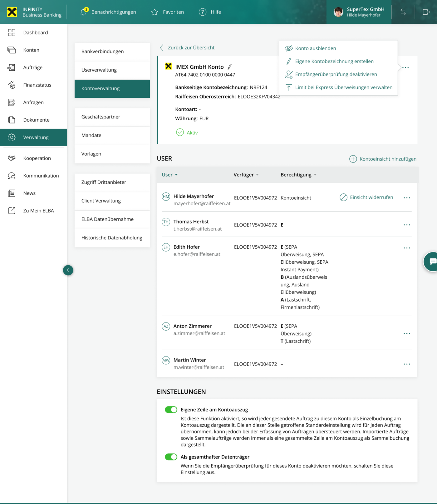The width and height of the screenshot is (437, 504).
Task: Collapse the sidebar with round arrow button
Action: pyautogui.click(x=68, y=270)
